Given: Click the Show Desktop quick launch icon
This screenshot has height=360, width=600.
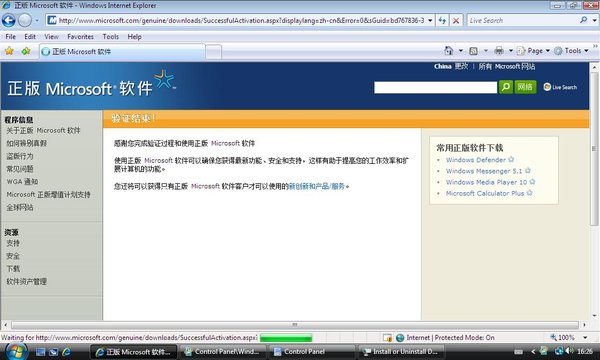Looking at the screenshot, I should click(x=40, y=352).
